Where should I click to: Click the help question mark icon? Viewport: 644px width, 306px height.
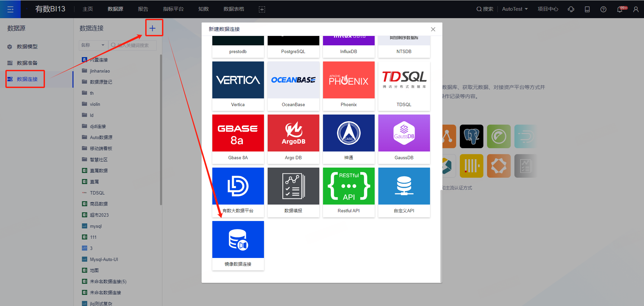pyautogui.click(x=603, y=9)
